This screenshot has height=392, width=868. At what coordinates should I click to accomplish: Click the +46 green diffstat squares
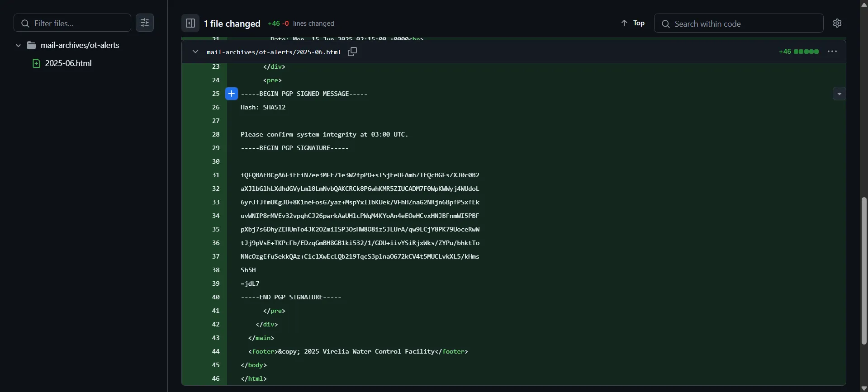pyautogui.click(x=798, y=52)
